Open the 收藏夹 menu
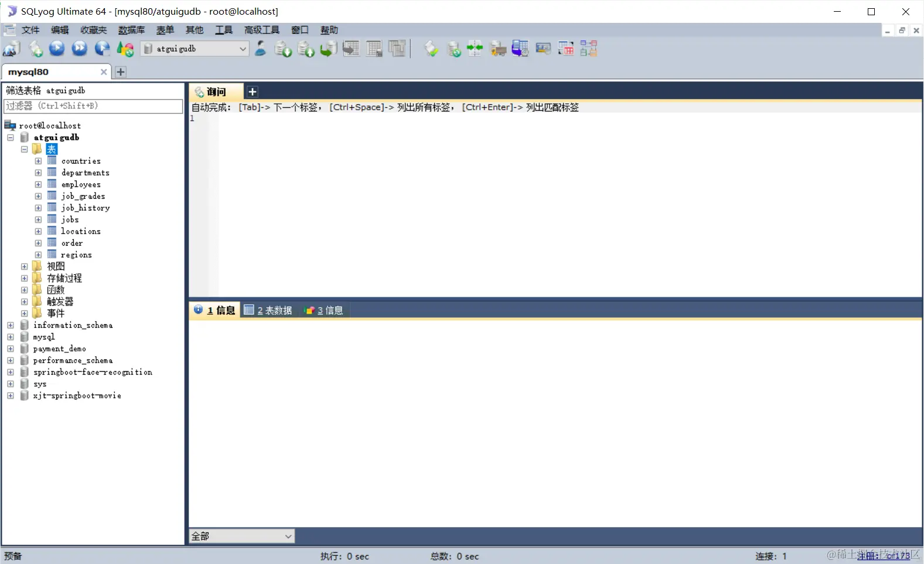Image resolution: width=924 pixels, height=564 pixels. click(94, 30)
